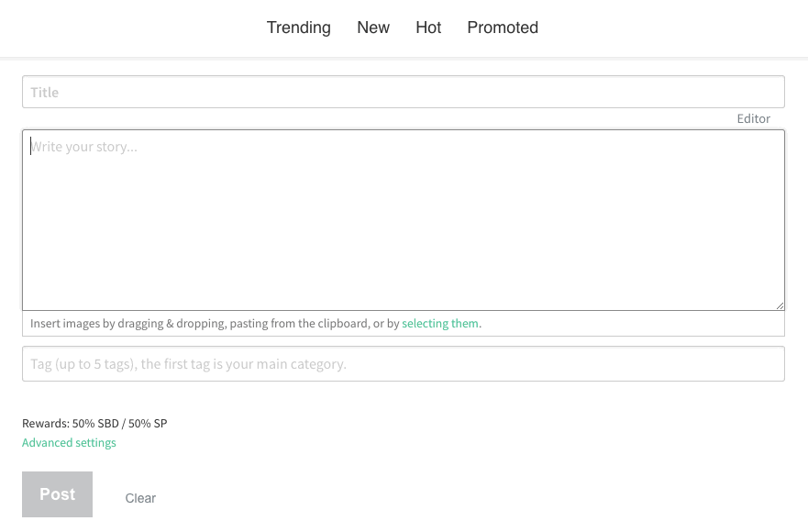Click inside the Write your story textarea
The width and height of the screenshot is (808, 532).
(x=404, y=220)
